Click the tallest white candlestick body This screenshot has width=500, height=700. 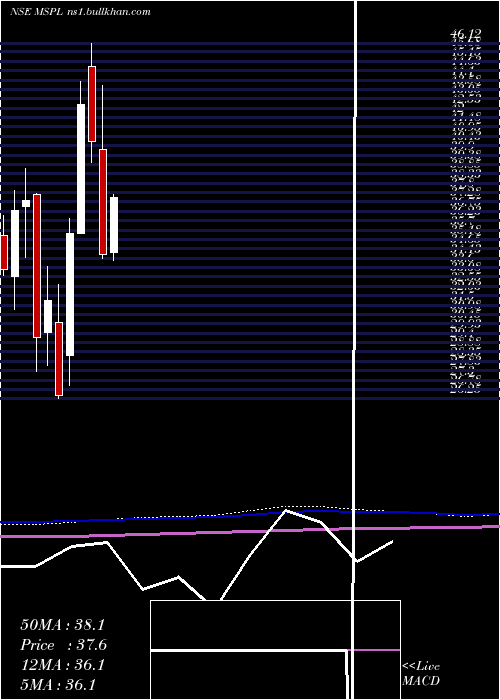81,169
